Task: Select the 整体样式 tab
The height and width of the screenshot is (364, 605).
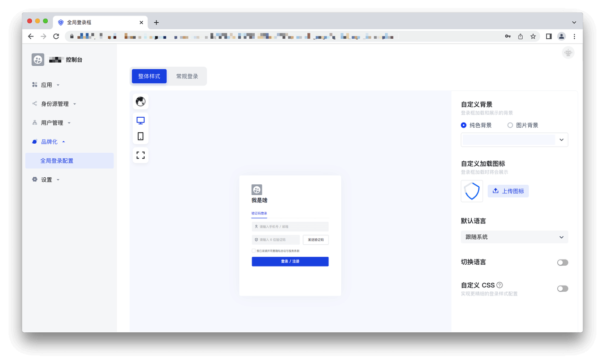Action: [x=149, y=76]
